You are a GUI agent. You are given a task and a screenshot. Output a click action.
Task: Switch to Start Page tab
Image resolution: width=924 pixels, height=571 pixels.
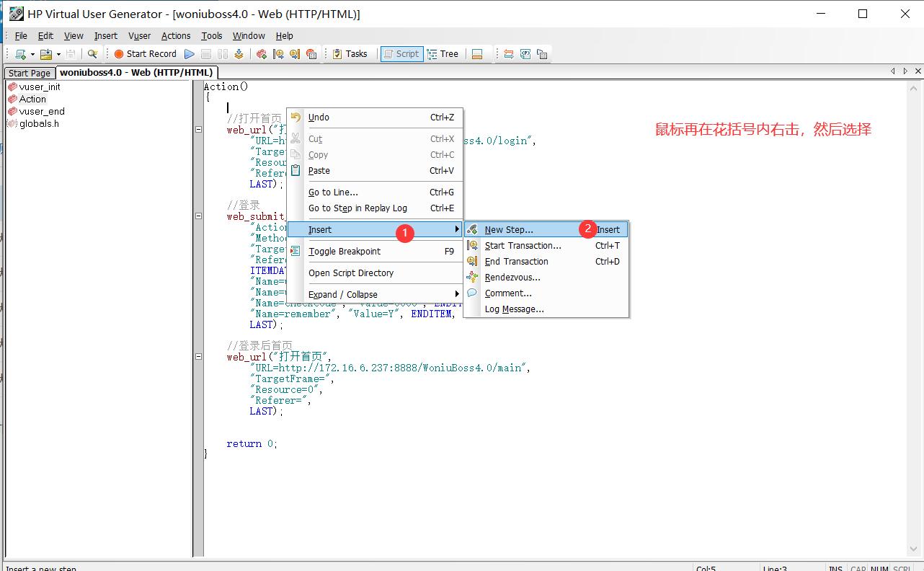(x=30, y=73)
